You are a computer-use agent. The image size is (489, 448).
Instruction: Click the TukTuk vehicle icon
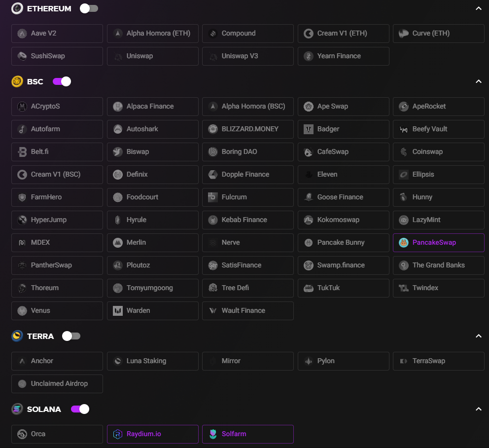[x=309, y=288]
